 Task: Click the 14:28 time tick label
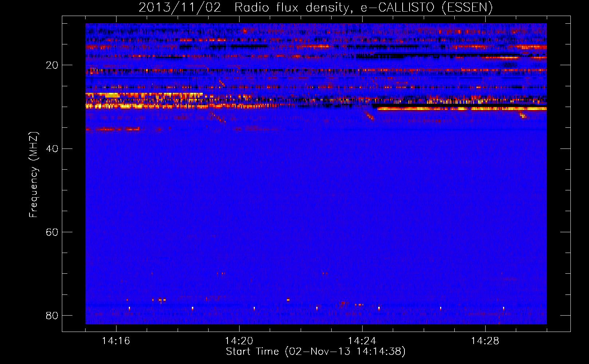(485, 341)
